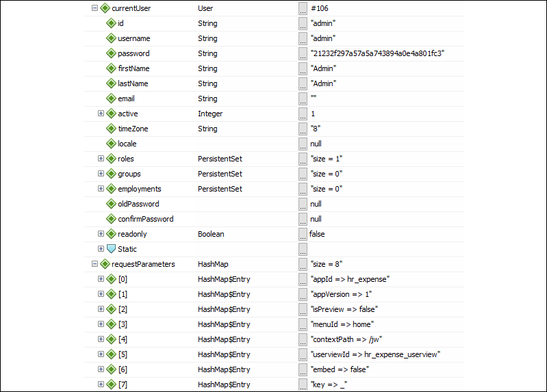Click the green icon beside timeZone variable
Viewport: 547px width, 392px height.
point(111,129)
